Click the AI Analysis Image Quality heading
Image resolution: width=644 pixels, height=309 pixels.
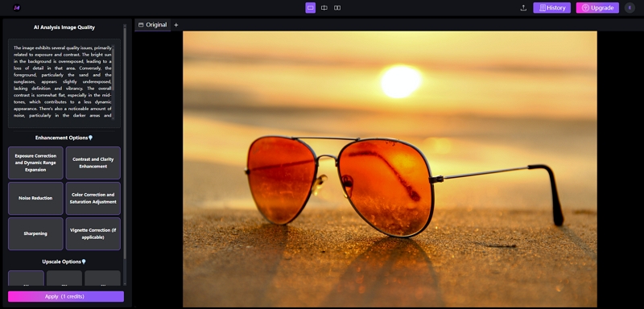click(64, 27)
